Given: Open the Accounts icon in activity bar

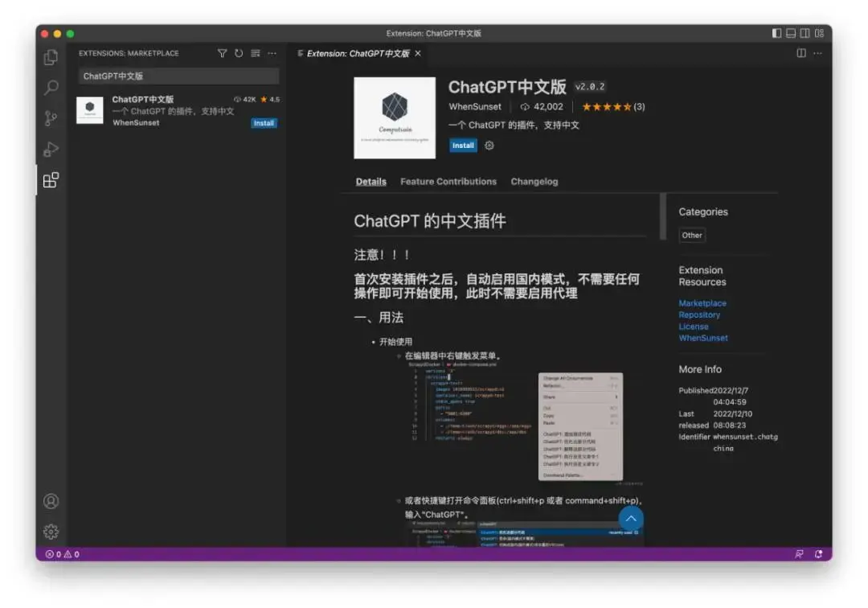Looking at the screenshot, I should coord(51,501).
